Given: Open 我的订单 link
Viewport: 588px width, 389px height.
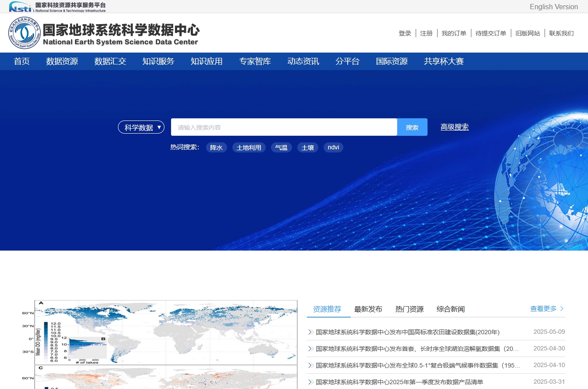Looking at the screenshot, I should coord(454,33).
